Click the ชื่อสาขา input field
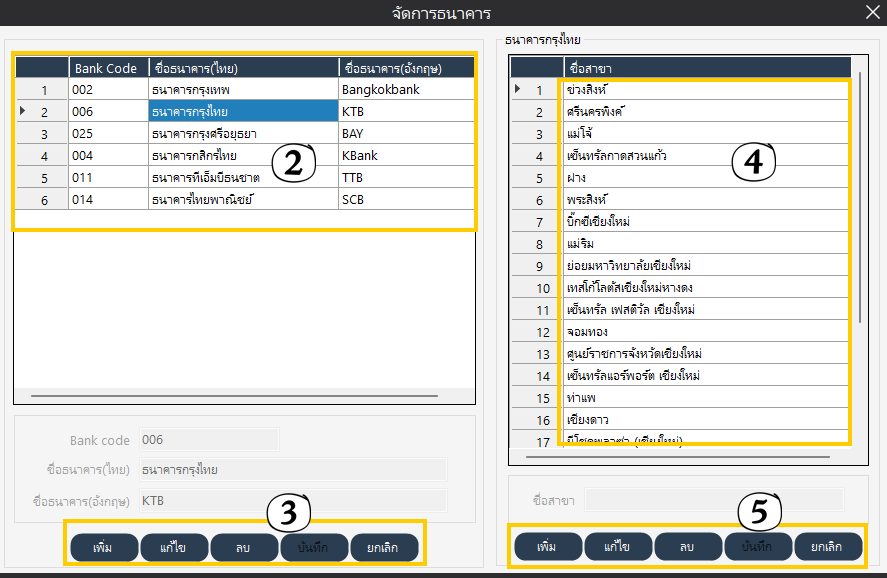 [714, 500]
